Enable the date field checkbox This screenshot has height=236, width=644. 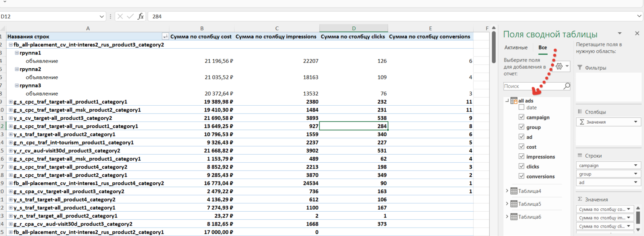tap(522, 108)
